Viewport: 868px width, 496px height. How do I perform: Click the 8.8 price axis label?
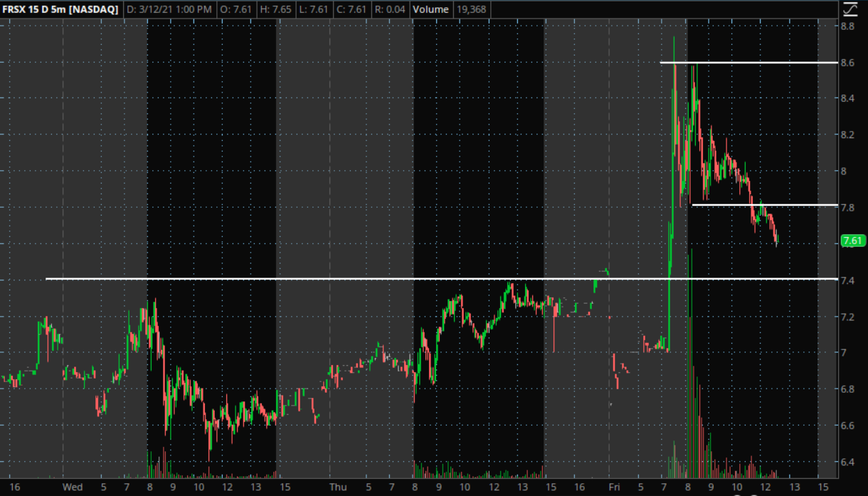coord(847,26)
